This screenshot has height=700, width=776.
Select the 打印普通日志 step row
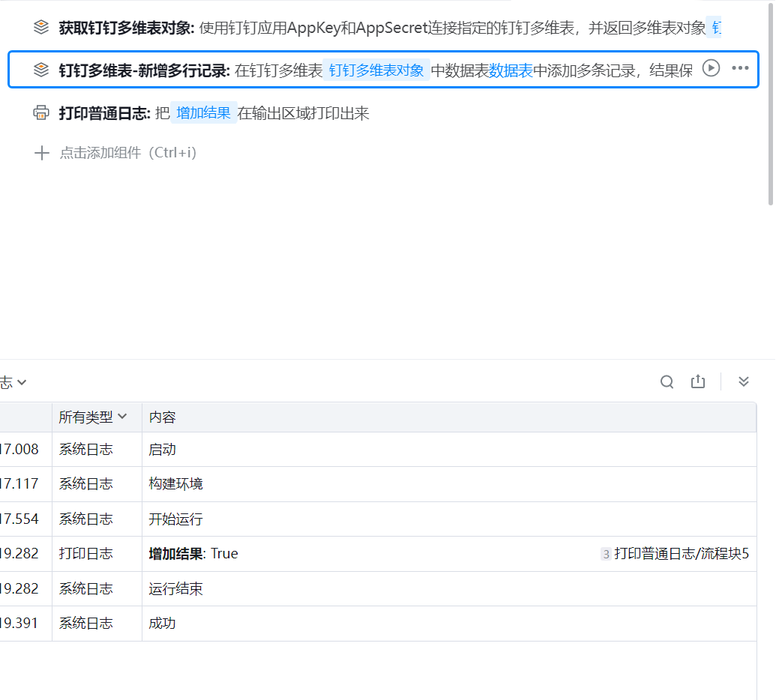pyautogui.click(x=450, y=113)
